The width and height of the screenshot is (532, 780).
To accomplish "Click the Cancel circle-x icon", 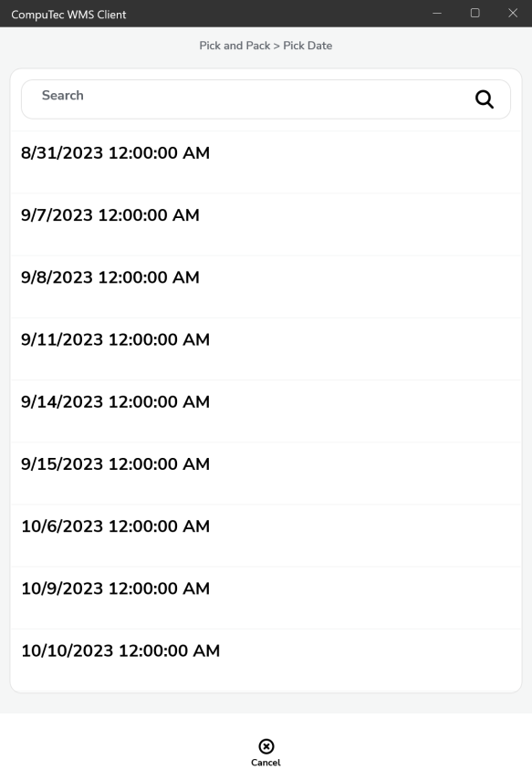I will [266, 746].
